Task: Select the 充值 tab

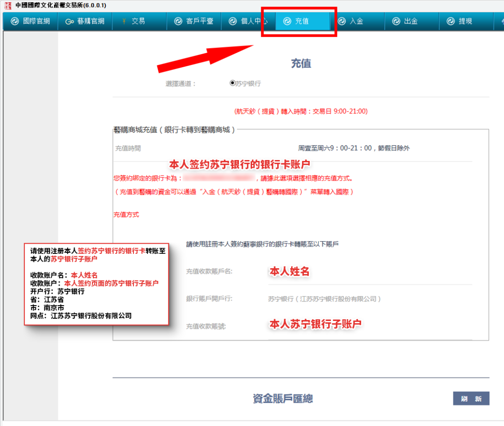Action: coord(302,21)
